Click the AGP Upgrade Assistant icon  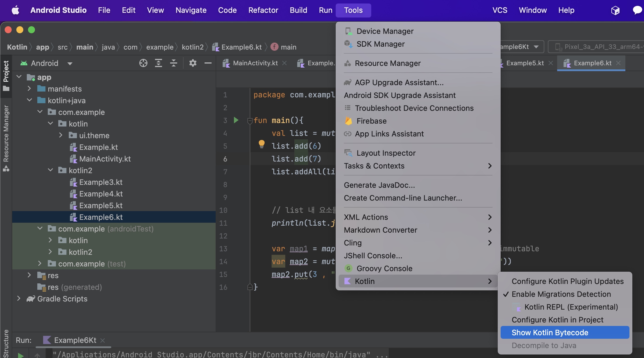pos(348,82)
